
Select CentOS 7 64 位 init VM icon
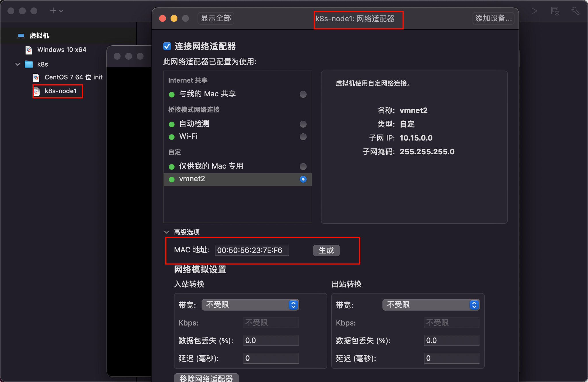[x=36, y=77]
